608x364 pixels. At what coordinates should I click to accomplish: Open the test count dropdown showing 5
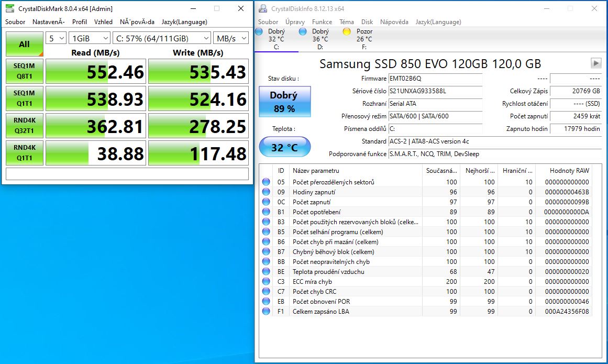(56, 38)
